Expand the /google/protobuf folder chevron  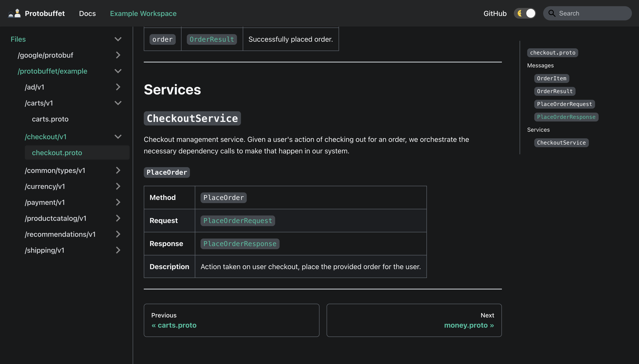tap(118, 55)
